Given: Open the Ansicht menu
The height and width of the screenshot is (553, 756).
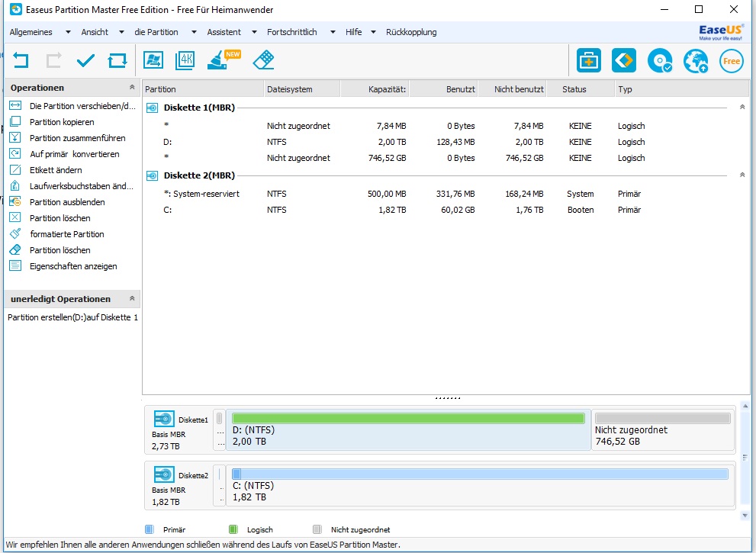Looking at the screenshot, I should (x=95, y=32).
